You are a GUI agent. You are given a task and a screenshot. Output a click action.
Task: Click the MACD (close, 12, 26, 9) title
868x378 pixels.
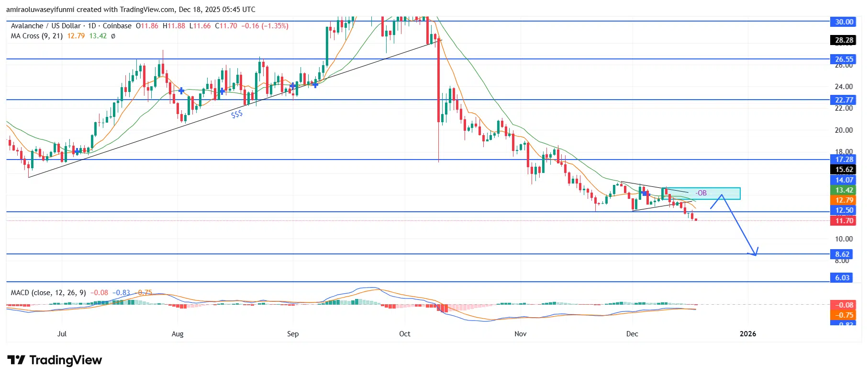[x=48, y=292]
